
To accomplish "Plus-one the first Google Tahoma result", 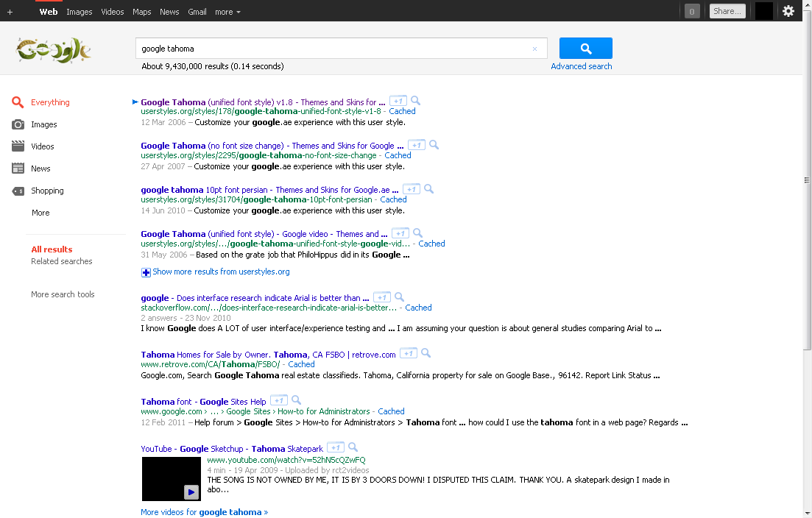I will pyautogui.click(x=398, y=101).
